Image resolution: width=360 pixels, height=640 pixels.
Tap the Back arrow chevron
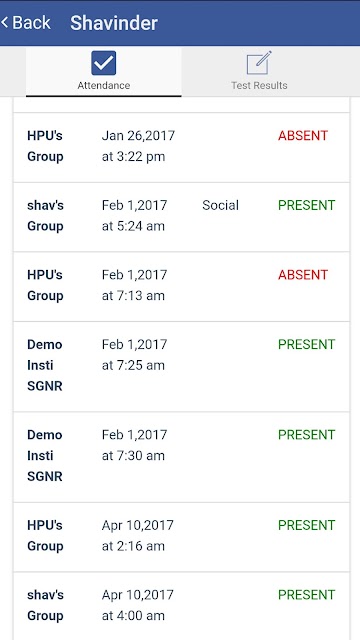click(x=4, y=22)
